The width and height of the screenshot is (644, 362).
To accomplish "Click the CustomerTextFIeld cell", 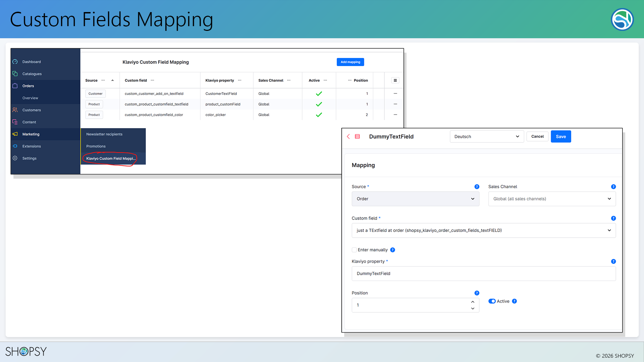I will [221, 94].
